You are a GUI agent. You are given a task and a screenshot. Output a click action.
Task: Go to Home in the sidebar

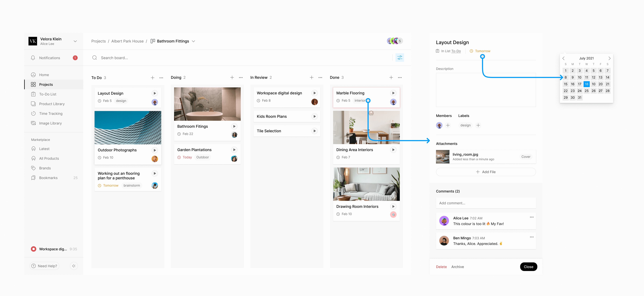click(54, 75)
